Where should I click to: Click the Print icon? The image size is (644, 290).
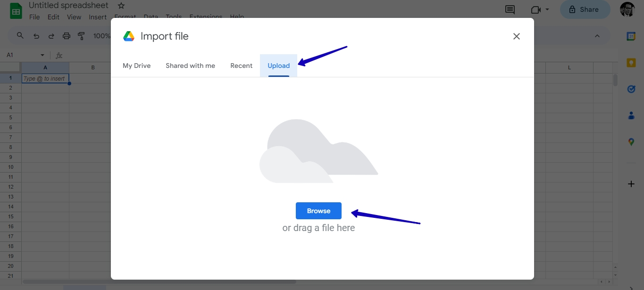(x=67, y=36)
